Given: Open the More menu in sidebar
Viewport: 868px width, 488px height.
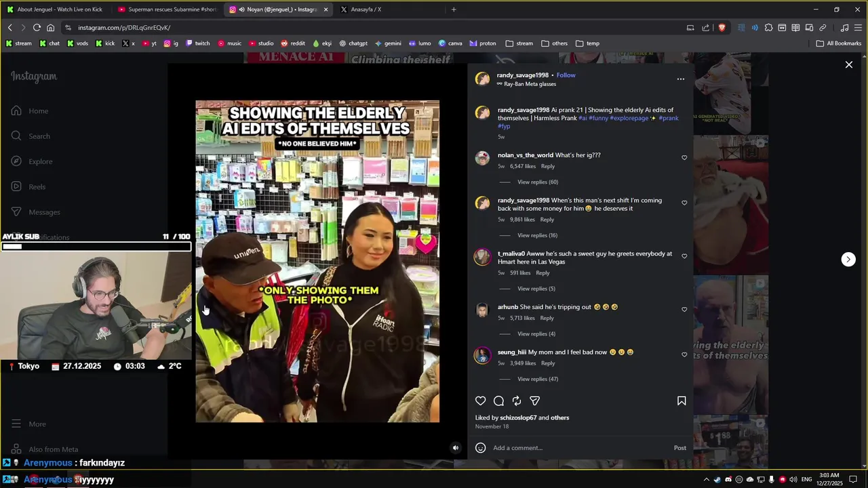Looking at the screenshot, I should (28, 424).
